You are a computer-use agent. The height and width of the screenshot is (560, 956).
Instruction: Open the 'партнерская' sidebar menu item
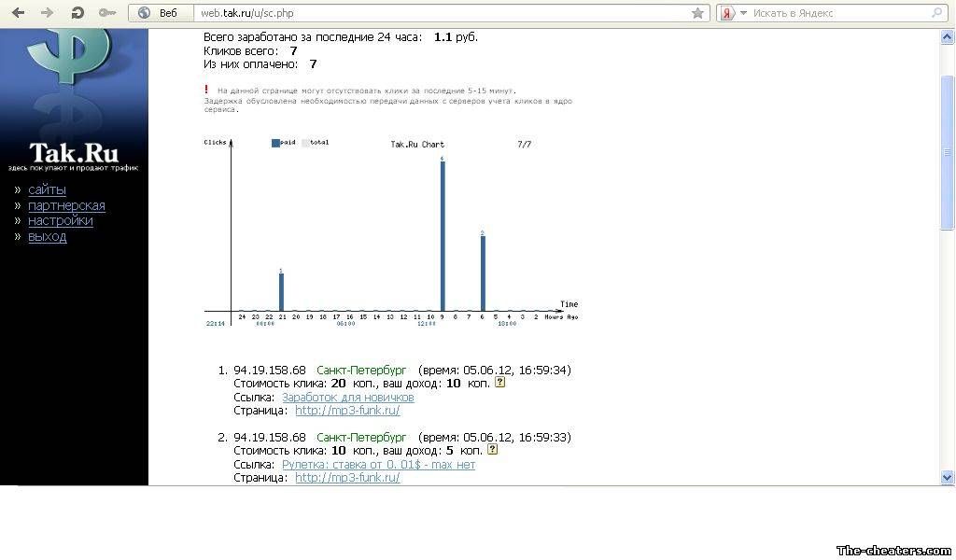tap(66, 205)
